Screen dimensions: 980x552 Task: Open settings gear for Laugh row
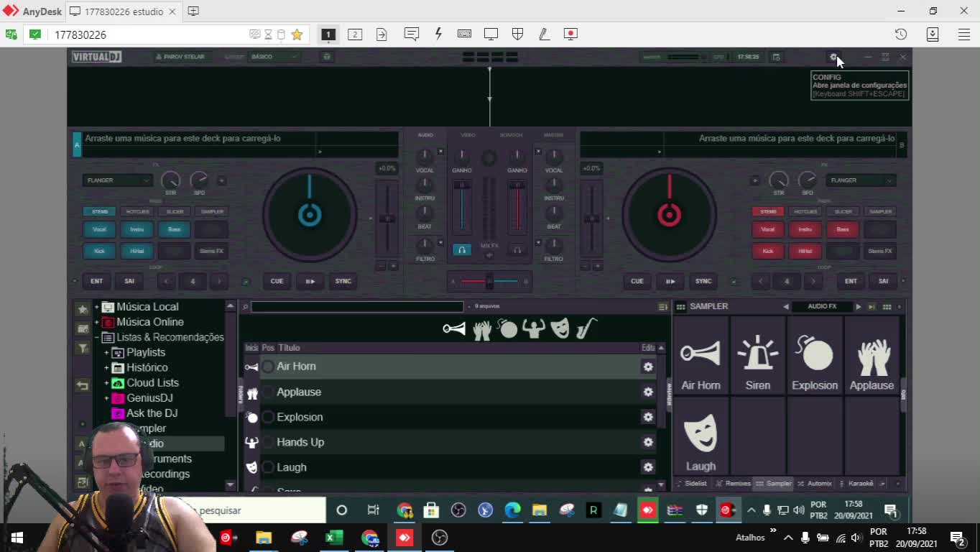click(x=648, y=467)
